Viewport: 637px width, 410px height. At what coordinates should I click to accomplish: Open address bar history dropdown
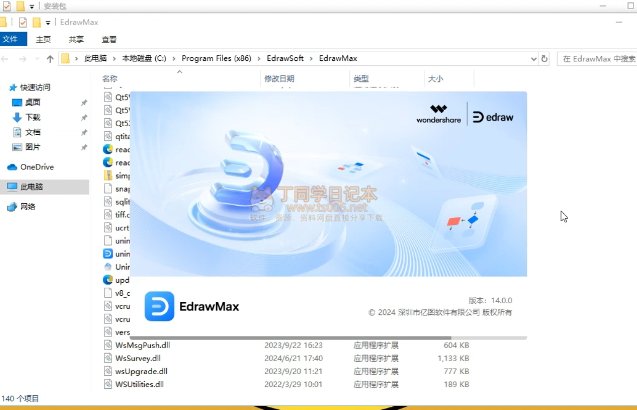point(533,59)
